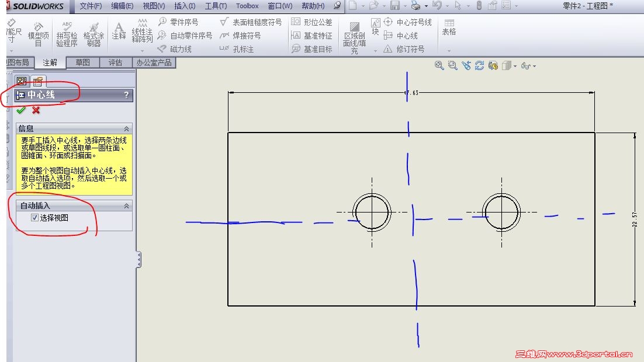
Task: Select Area Hatch/Fill (区域剖面线/填充) tool
Action: 355,38
